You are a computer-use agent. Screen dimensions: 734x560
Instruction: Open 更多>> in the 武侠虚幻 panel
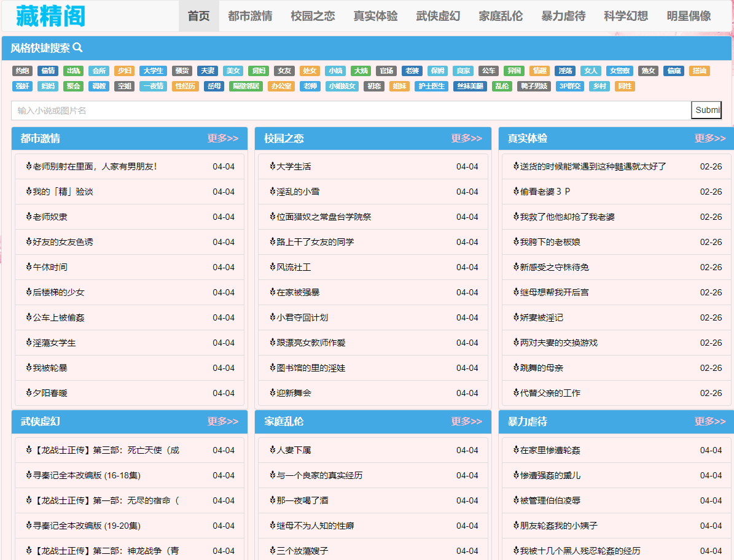pos(223,421)
